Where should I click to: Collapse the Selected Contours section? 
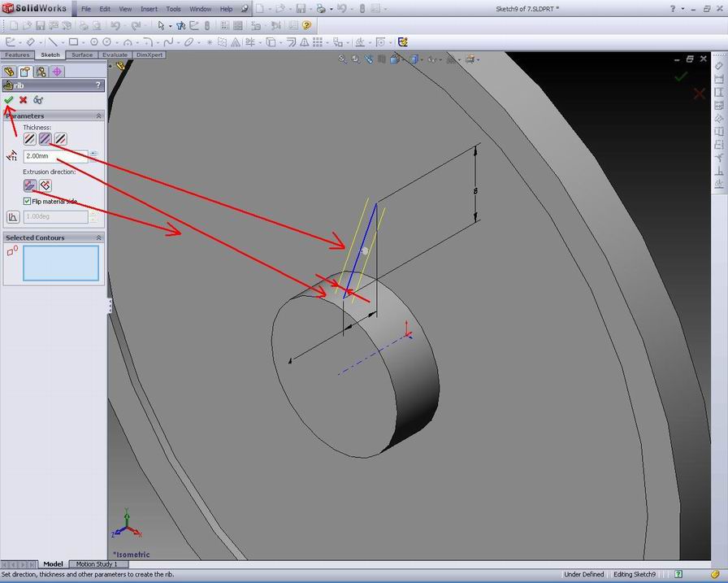click(x=98, y=237)
